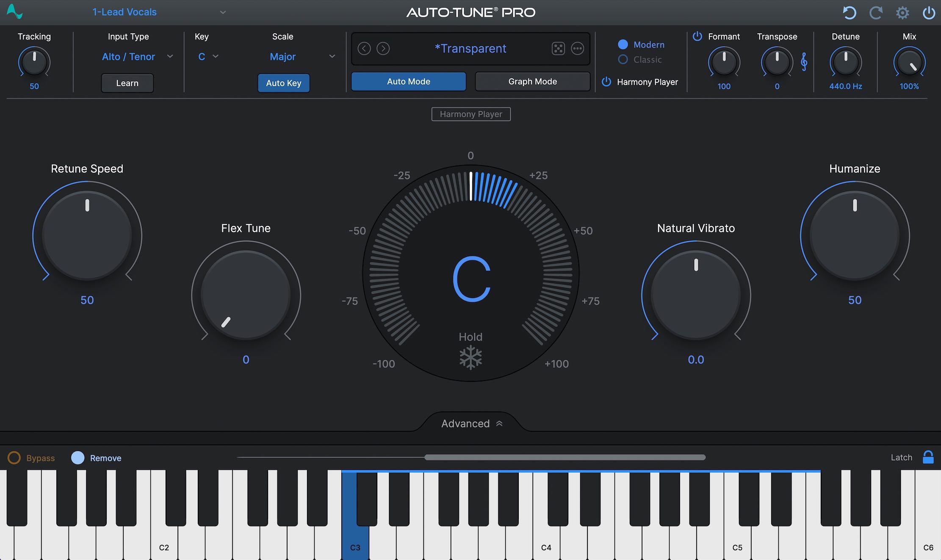Click the *Transparent preset name
The width and height of the screenshot is (941, 560).
pos(470,49)
